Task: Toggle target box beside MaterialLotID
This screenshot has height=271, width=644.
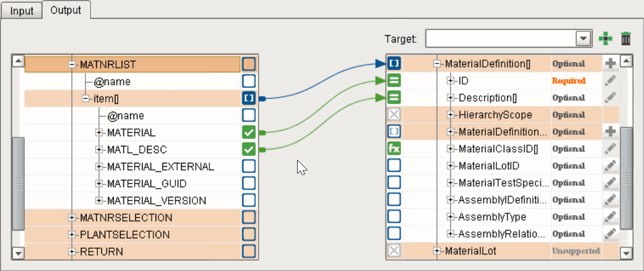Action: (394, 166)
